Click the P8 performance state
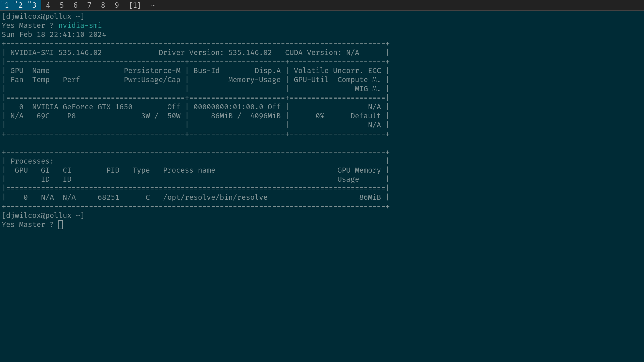The height and width of the screenshot is (362, 644). click(71, 116)
